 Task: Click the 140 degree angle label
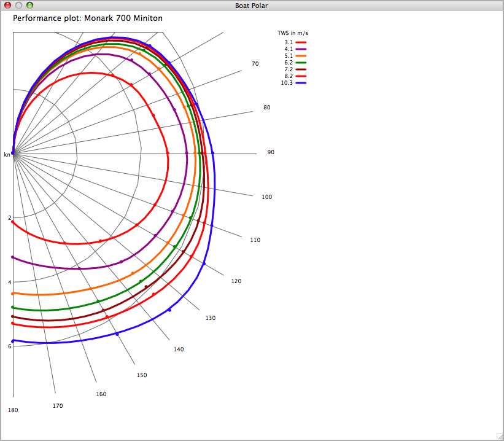pos(179,349)
